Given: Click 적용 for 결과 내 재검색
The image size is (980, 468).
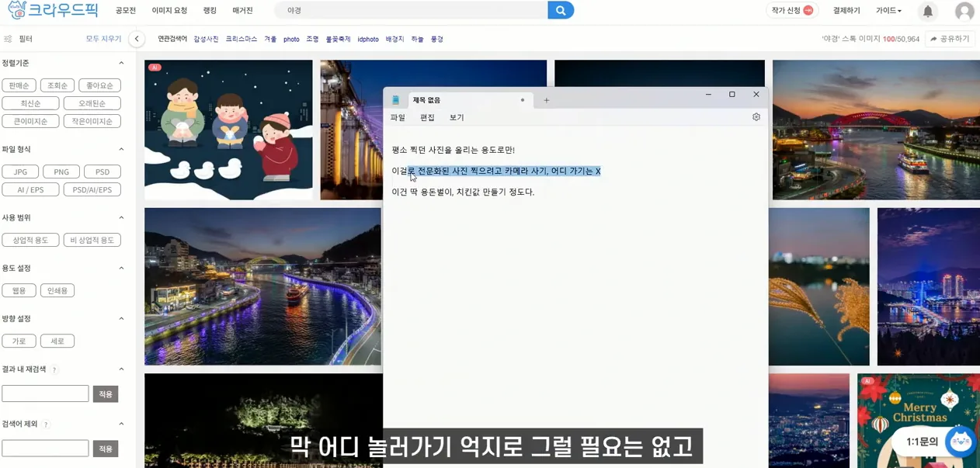Looking at the screenshot, I should coord(106,393).
